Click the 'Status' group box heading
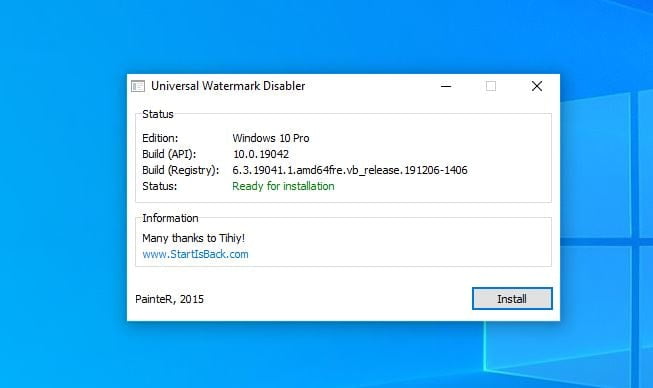Screen dimensions: 653x388 tap(158, 114)
